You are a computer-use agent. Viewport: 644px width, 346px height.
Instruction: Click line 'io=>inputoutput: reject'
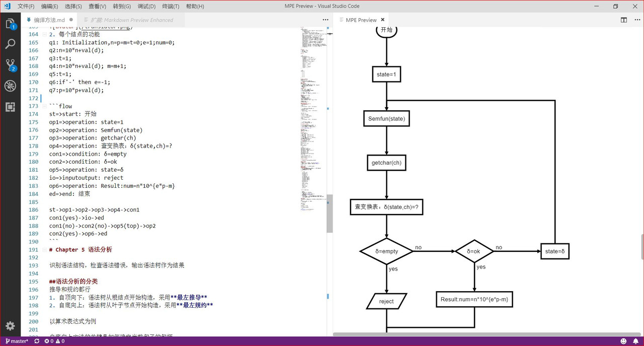86,178
